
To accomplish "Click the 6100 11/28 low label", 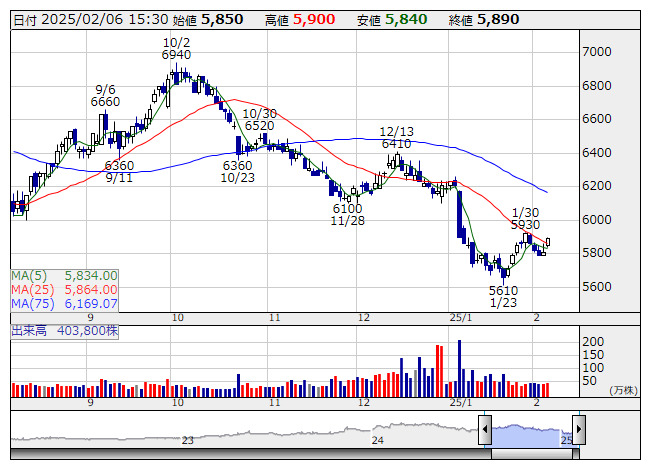I will point(347,214).
